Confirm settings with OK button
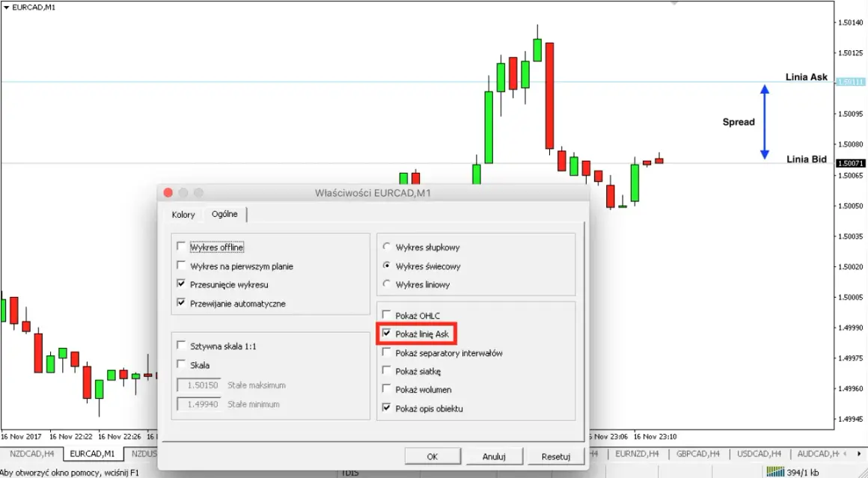The height and width of the screenshot is (478, 868). tap(433, 456)
